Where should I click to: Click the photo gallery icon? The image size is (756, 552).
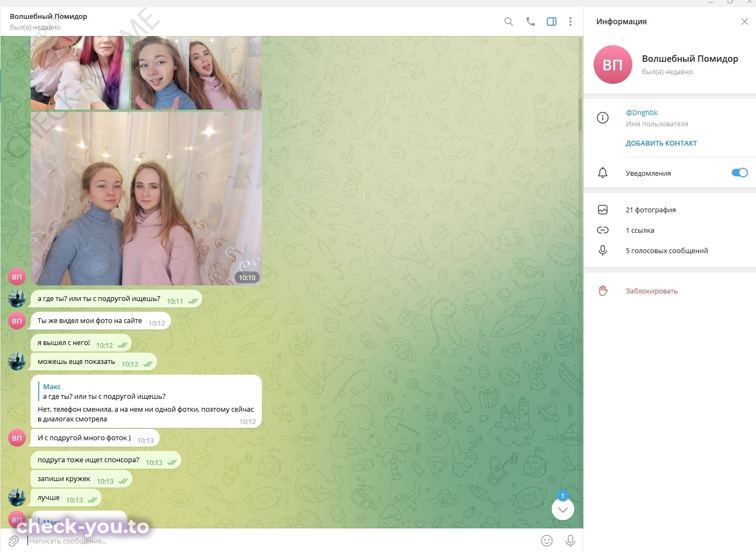603,210
